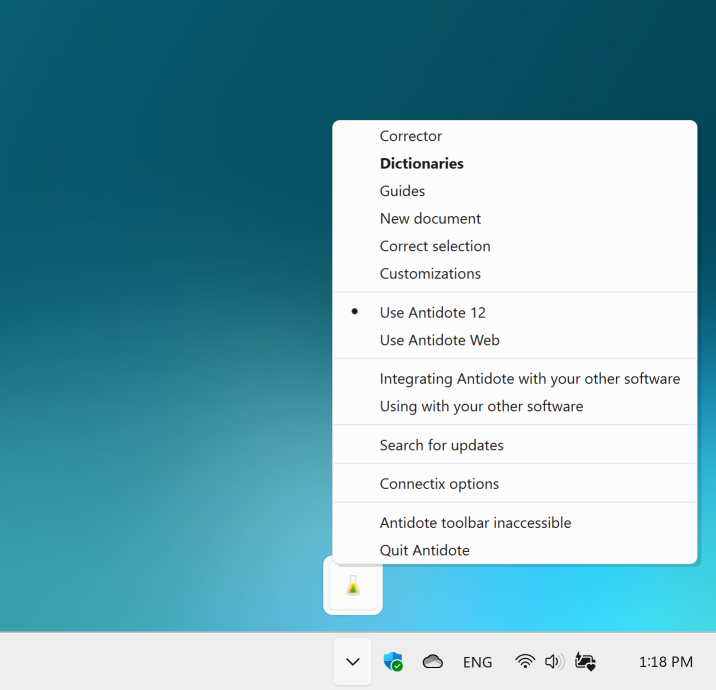The width and height of the screenshot is (716, 690).
Task: Collapse the hidden icons chevron
Action: 352,662
